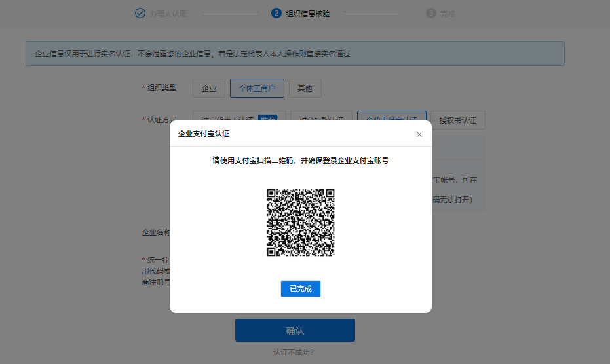610x364 pixels.
Task: Click step 3 完成
Action: 440,14
